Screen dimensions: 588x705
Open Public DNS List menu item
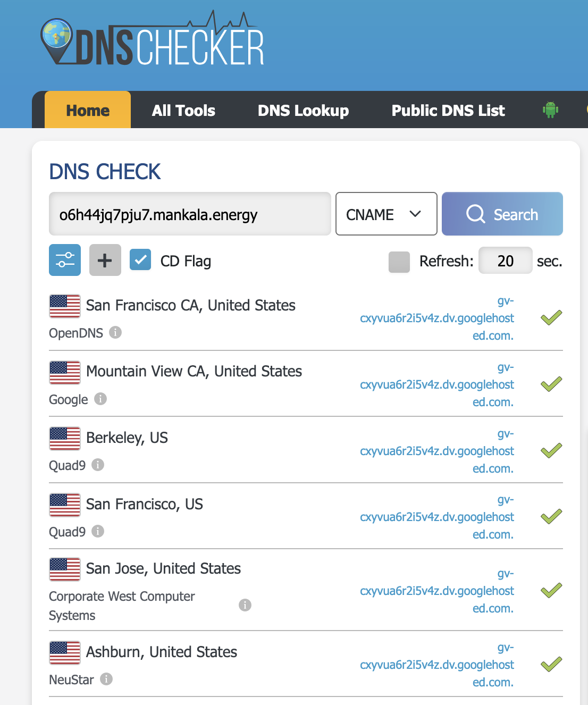448,110
